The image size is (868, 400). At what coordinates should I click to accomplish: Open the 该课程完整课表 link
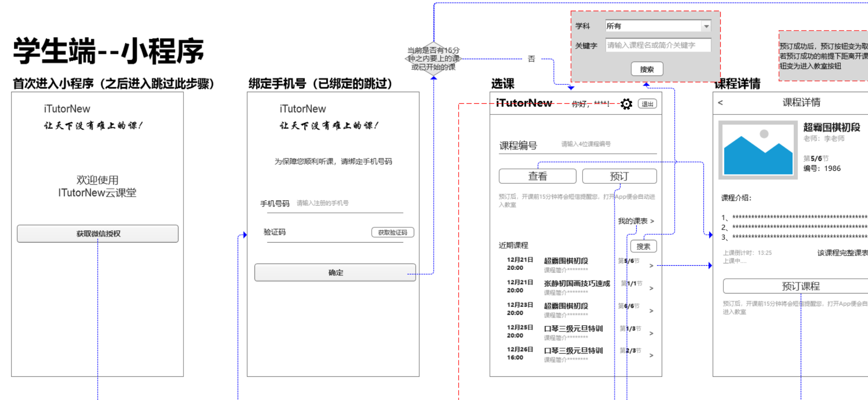coord(843,253)
